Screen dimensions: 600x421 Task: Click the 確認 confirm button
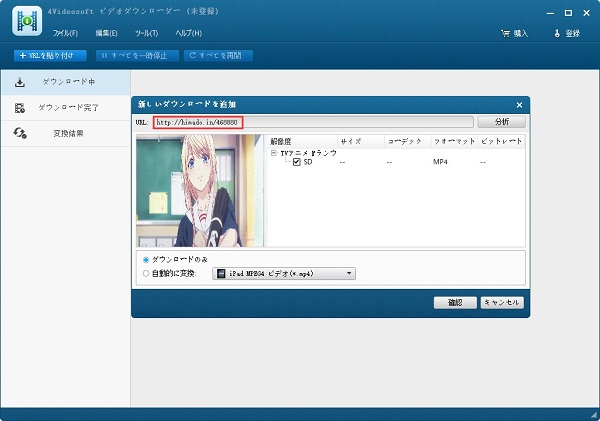point(455,303)
